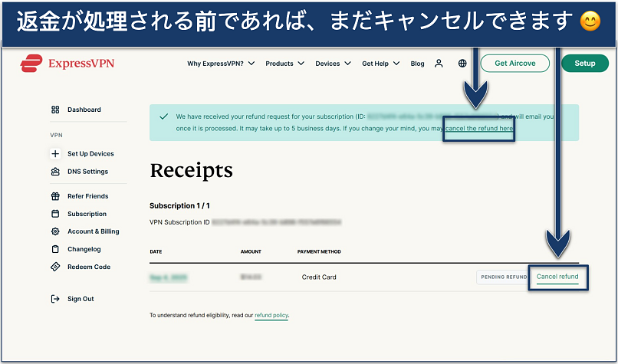Click the Dashboard grid icon
Viewport: 618px width, 364px height.
point(54,110)
